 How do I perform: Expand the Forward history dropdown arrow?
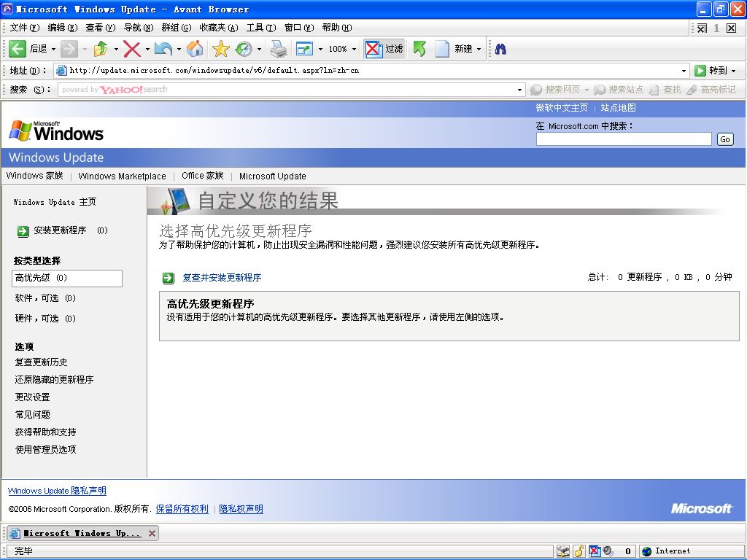coord(85,49)
